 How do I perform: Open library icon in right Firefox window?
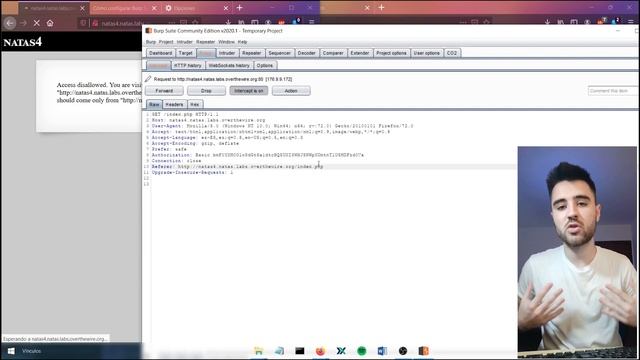[x=561, y=22]
